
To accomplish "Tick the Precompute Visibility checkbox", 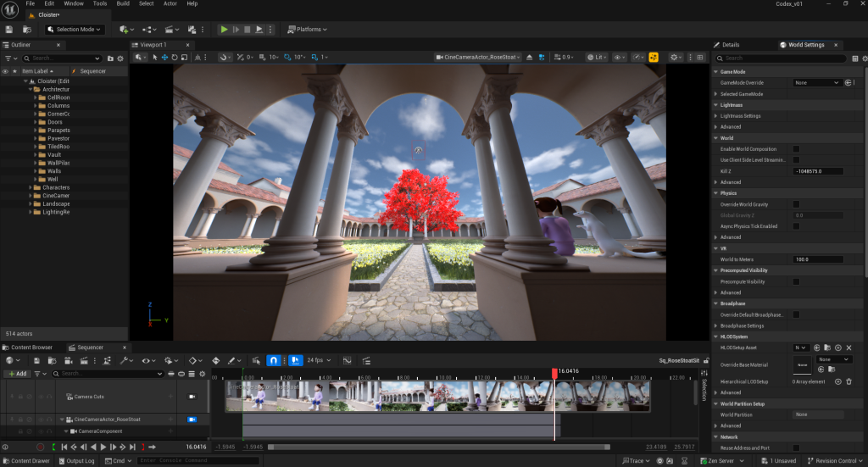I will tap(796, 281).
